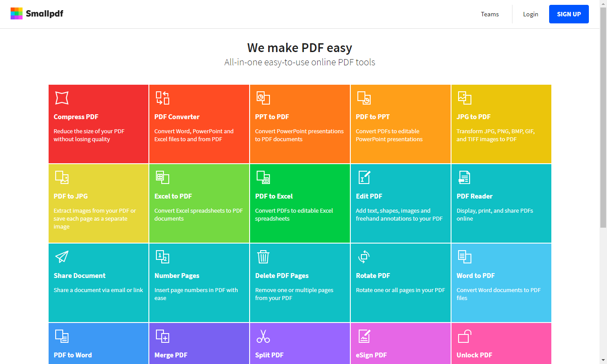Click the Edit PDF title
Viewport: 607px width, 364px height.
(x=369, y=196)
